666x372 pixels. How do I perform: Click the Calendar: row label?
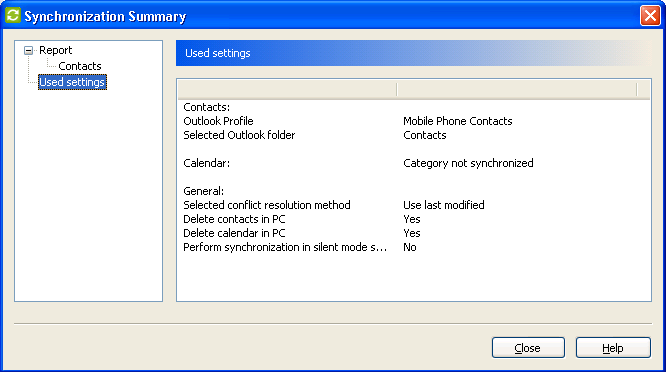pos(206,163)
